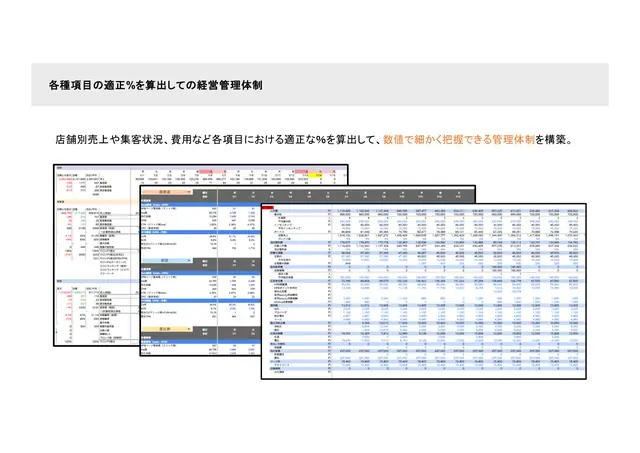This screenshot has height=453, width=640.
Task: Click the lavender title bar of back sheet
Action: click(x=200, y=167)
